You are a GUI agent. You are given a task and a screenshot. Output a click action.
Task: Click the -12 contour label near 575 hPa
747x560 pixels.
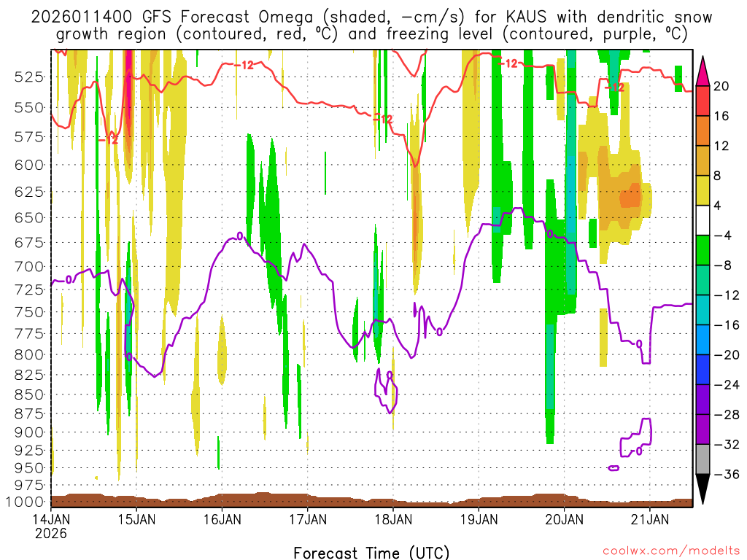pos(109,140)
